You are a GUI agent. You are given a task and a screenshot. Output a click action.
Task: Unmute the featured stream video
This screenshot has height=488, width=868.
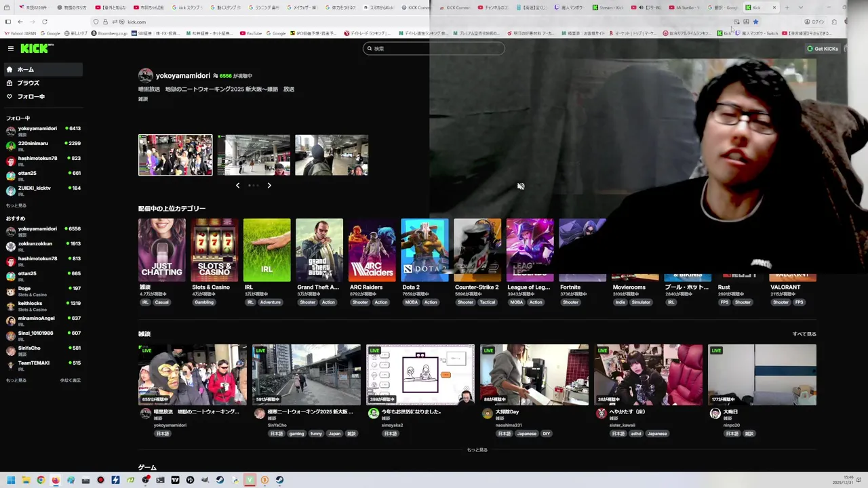coord(521,186)
